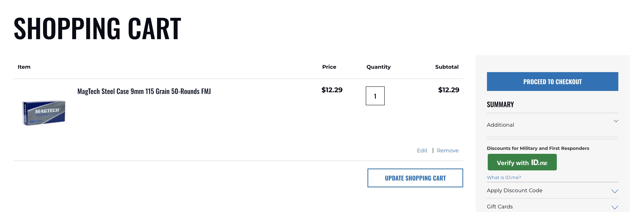644x212 pixels.
Task: Remove the MagTech ammo from the cart
Action: (448, 150)
